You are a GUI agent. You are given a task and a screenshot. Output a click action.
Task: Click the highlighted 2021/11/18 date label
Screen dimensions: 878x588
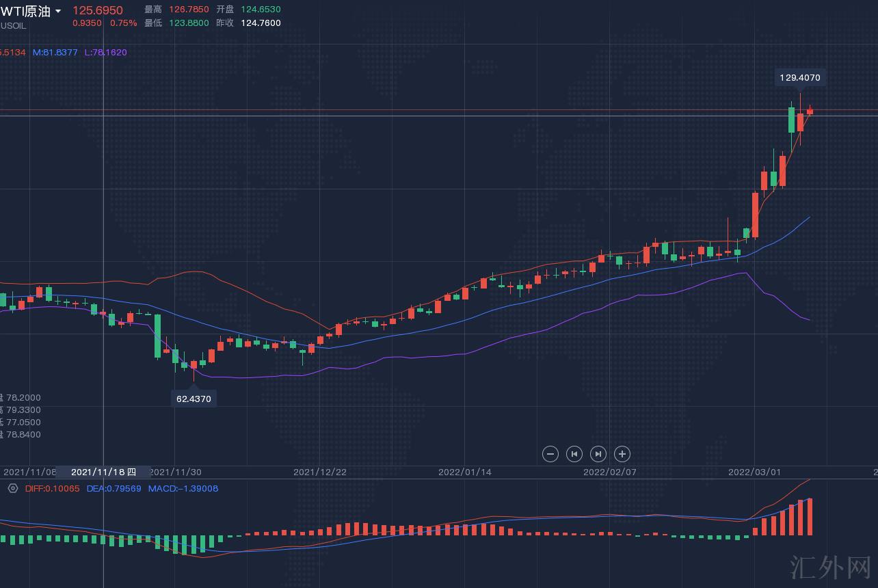pyautogui.click(x=103, y=472)
